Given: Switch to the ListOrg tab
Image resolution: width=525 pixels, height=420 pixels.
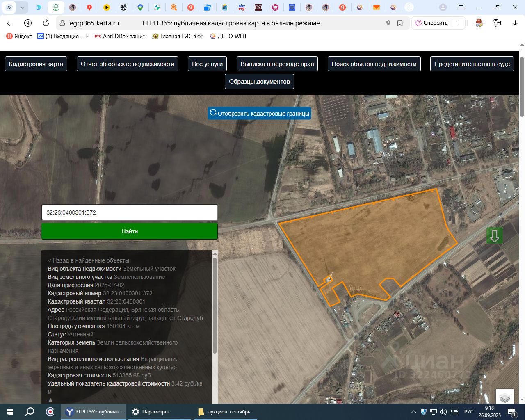Looking at the screenshot, I should pos(242,7).
